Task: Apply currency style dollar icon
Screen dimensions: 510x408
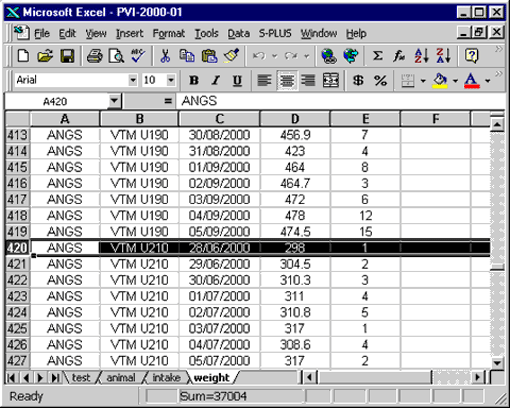Action: click(358, 80)
